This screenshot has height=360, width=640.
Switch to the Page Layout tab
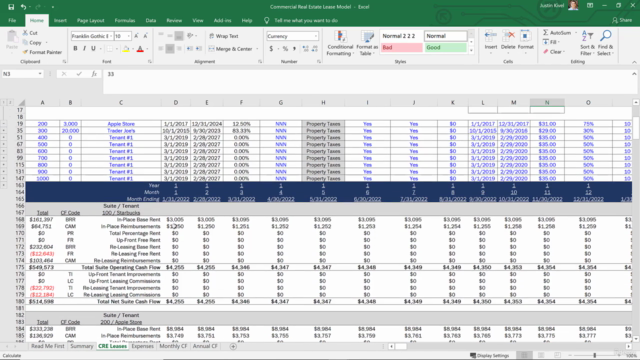click(91, 20)
